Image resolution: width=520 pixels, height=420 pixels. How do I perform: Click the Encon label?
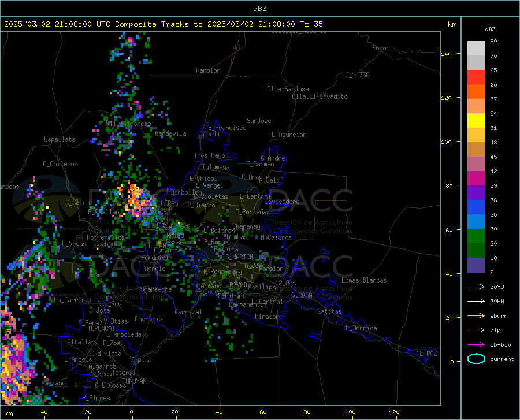381,48
